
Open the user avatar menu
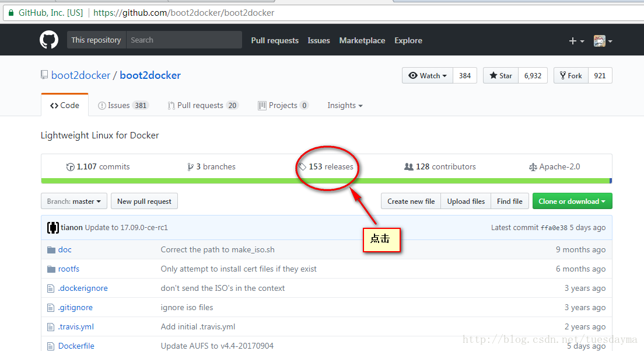[603, 41]
